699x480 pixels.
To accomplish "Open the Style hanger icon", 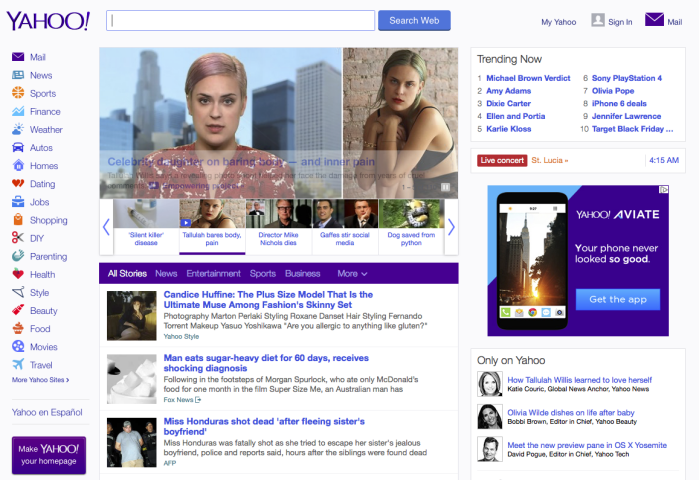I will [18, 292].
